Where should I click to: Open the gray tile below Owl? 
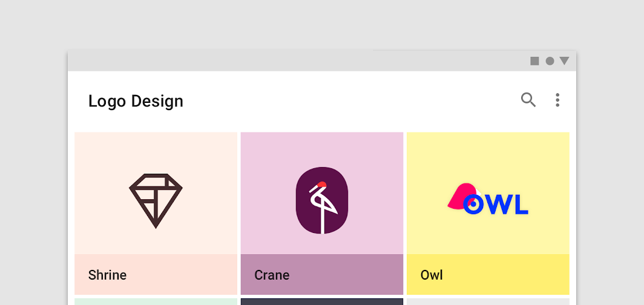point(488,302)
